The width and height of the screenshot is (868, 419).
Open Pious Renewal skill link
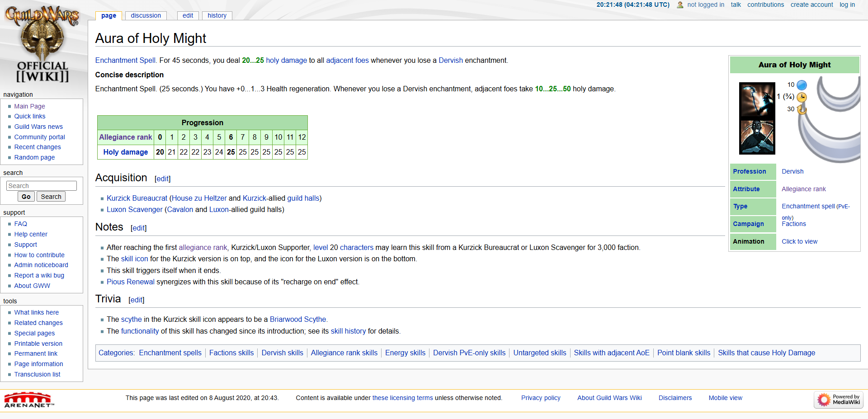pos(131,282)
